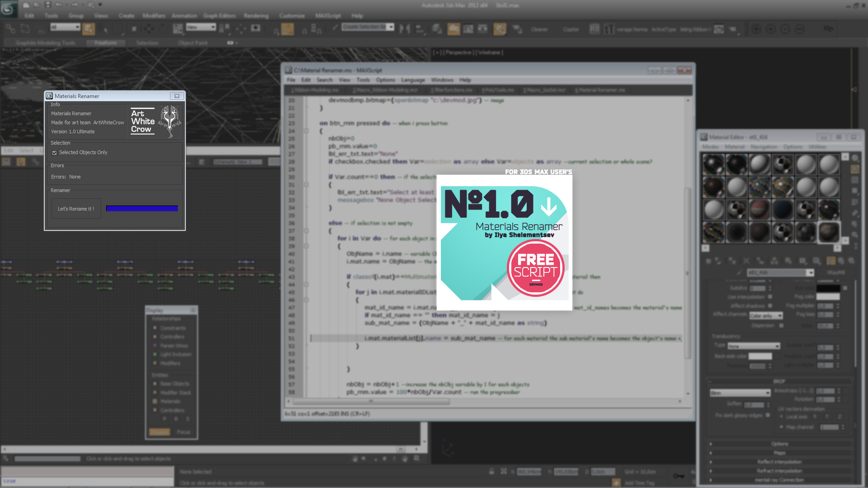Click the Expand button in Display panel
The height and width of the screenshot is (488, 868).
(159, 432)
